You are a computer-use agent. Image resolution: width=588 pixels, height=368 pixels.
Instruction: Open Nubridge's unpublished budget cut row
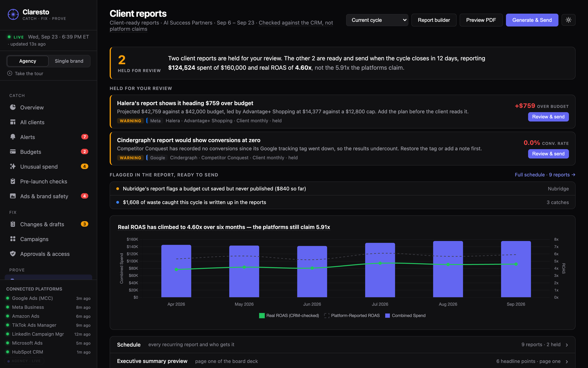(342, 189)
